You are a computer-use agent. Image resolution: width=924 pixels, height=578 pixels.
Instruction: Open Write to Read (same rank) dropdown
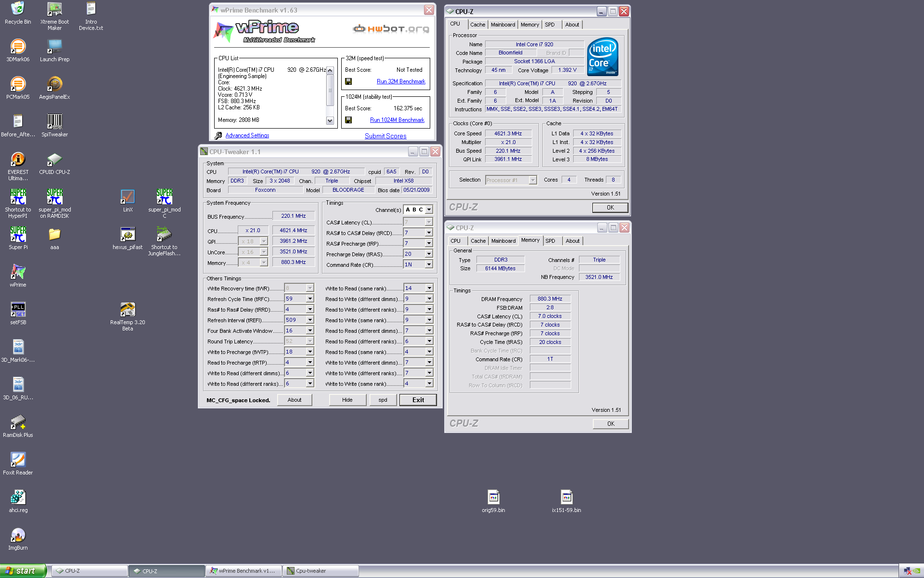pyautogui.click(x=429, y=288)
